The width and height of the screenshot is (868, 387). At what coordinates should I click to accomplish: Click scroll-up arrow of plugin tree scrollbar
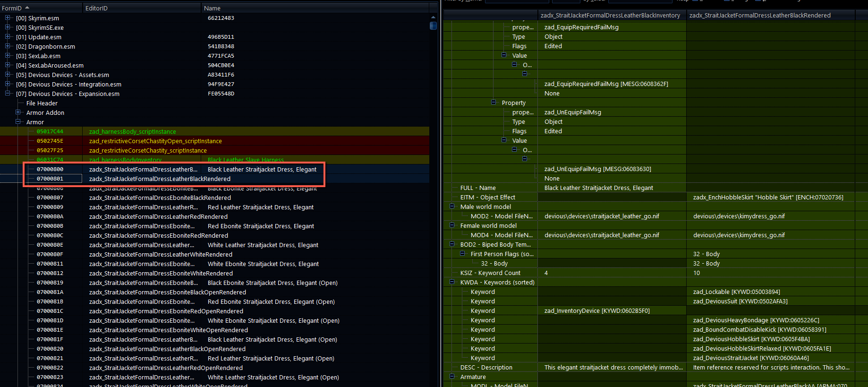433,17
